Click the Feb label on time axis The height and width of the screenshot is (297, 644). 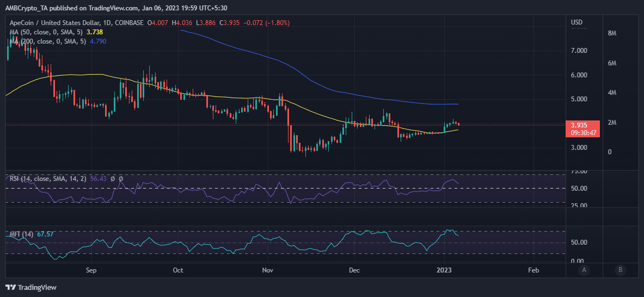(x=533, y=270)
